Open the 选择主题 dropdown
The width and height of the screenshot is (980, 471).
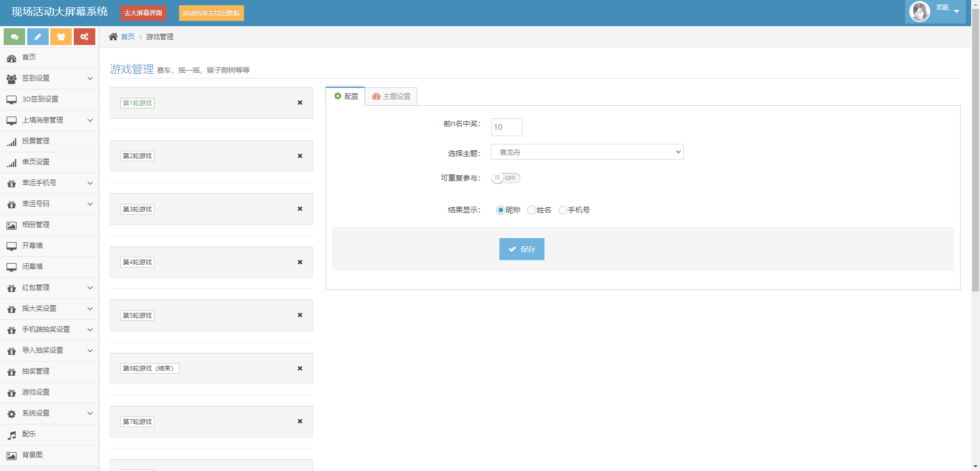[x=587, y=152]
